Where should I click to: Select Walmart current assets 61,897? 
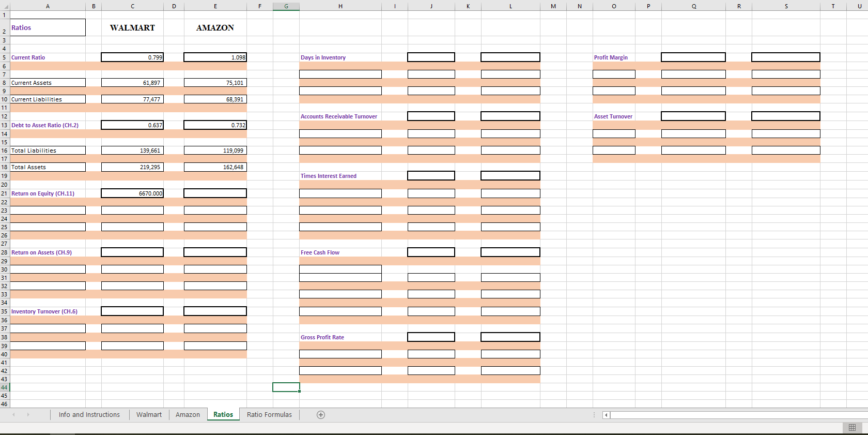[132, 83]
